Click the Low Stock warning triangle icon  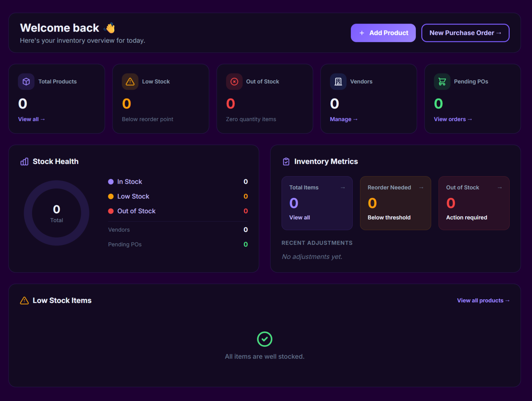coord(130,82)
